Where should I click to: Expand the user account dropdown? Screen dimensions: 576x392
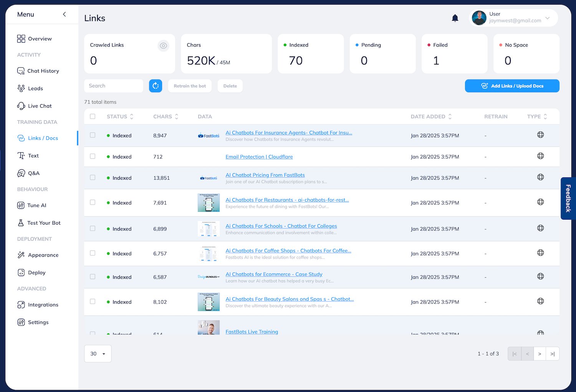(x=548, y=18)
